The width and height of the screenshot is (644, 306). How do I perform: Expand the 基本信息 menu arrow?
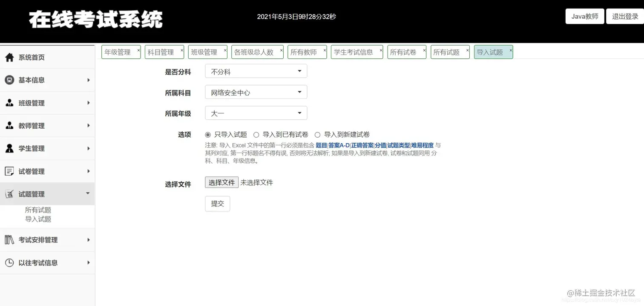(x=88, y=80)
